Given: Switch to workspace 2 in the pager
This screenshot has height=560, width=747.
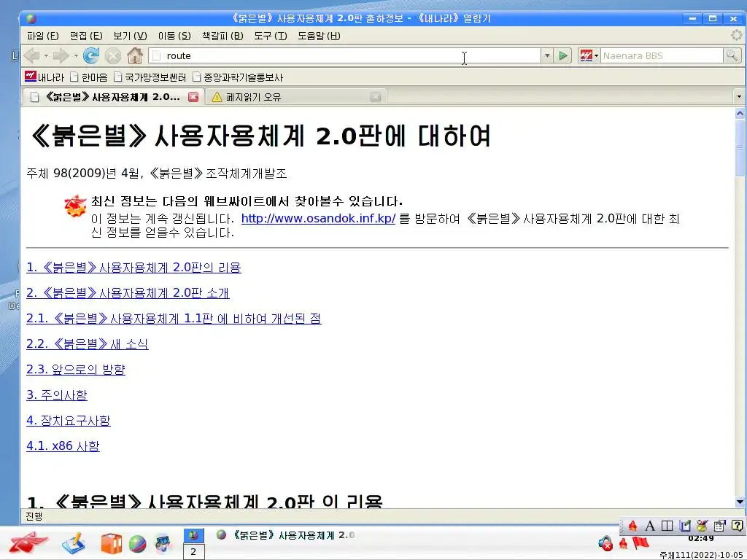Looking at the screenshot, I should pos(193,552).
